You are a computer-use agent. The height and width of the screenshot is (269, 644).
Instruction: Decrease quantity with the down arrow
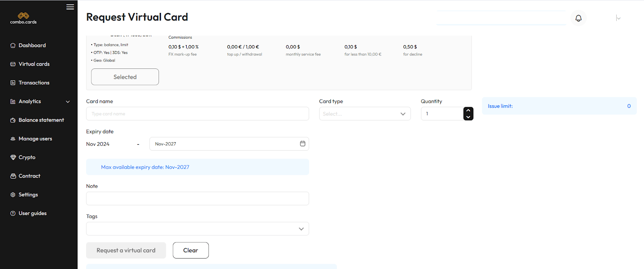point(468,117)
